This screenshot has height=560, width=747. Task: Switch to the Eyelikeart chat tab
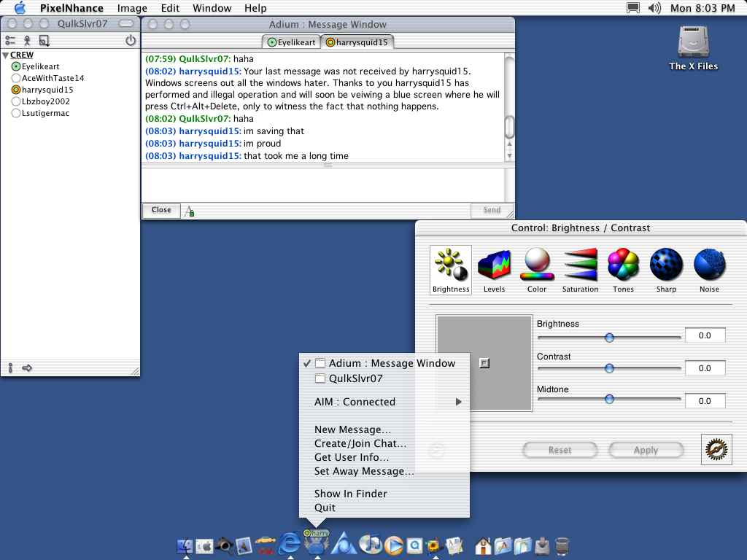pos(292,42)
